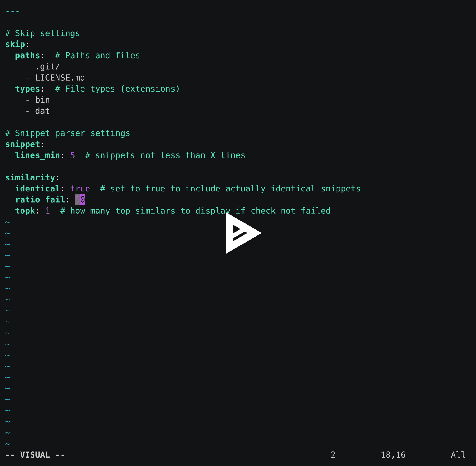Click the 'how many top similars' comment

tap(195, 211)
